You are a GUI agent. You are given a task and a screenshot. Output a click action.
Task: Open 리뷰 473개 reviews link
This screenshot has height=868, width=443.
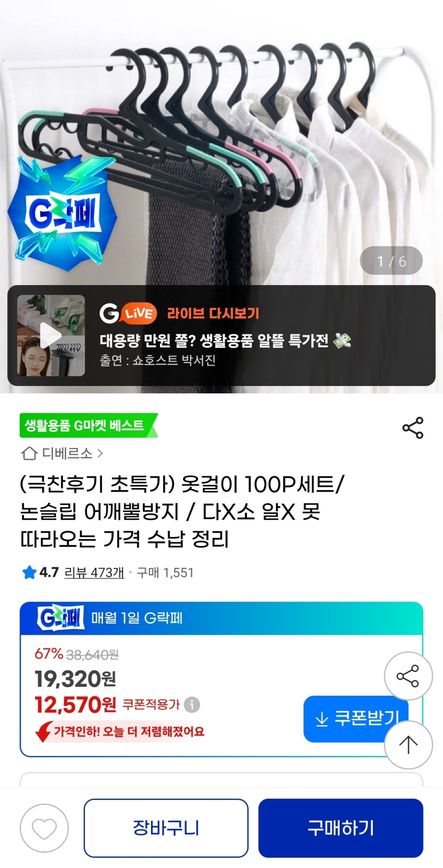(94, 572)
